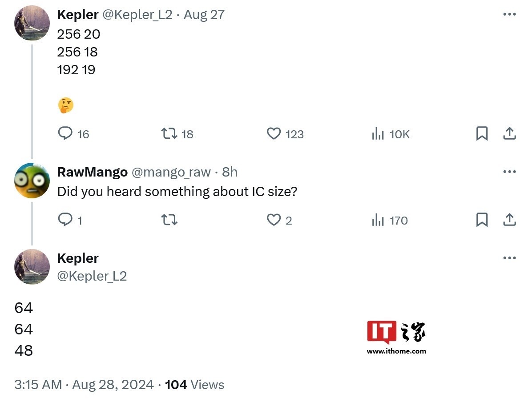The width and height of the screenshot is (532, 402).
Task: Open more options for Kepler's 64 64 48 reply
Action: [509, 258]
